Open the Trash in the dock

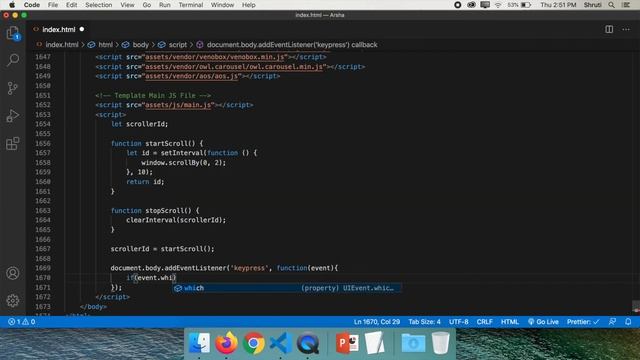click(440, 342)
